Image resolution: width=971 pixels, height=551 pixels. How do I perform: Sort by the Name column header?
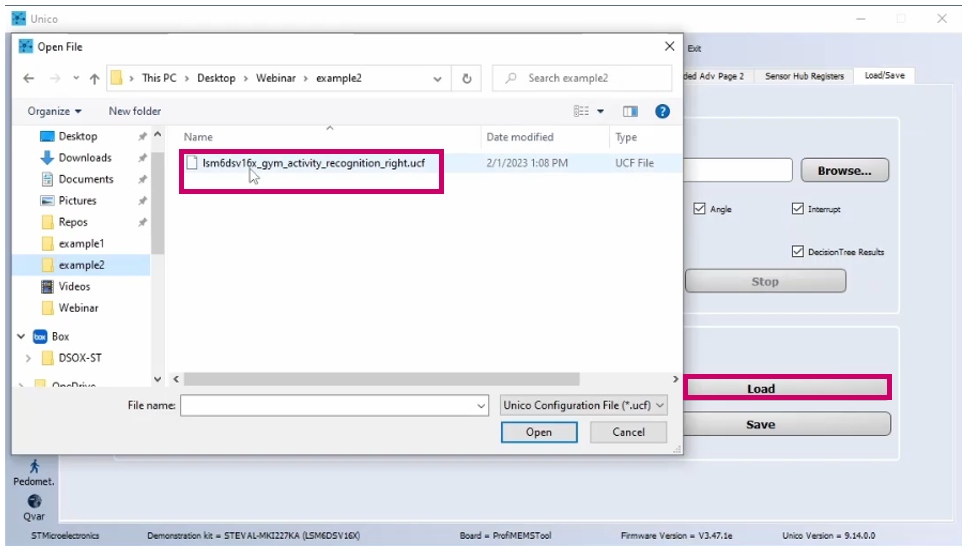click(x=198, y=137)
